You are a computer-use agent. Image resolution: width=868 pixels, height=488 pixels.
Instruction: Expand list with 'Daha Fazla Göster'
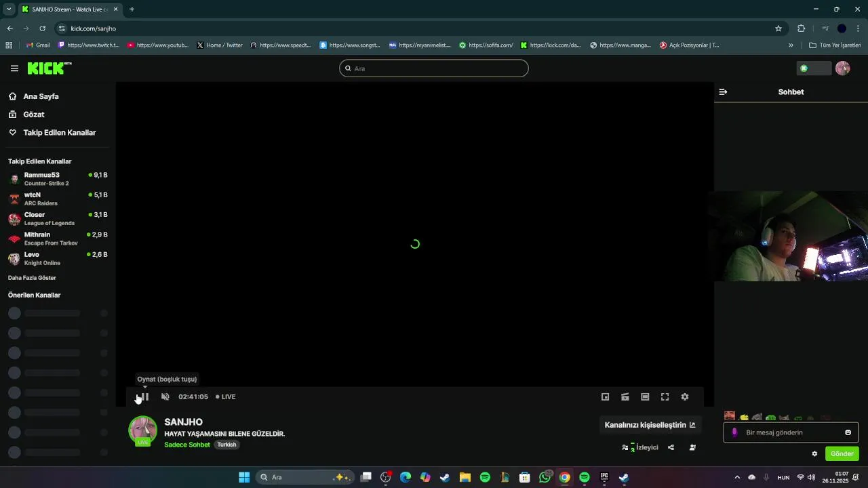coord(32,278)
